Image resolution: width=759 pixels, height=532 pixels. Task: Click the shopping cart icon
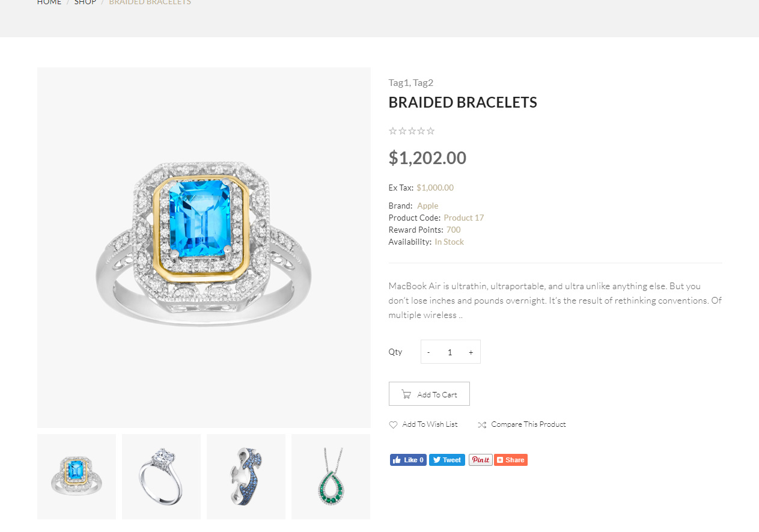pos(406,394)
